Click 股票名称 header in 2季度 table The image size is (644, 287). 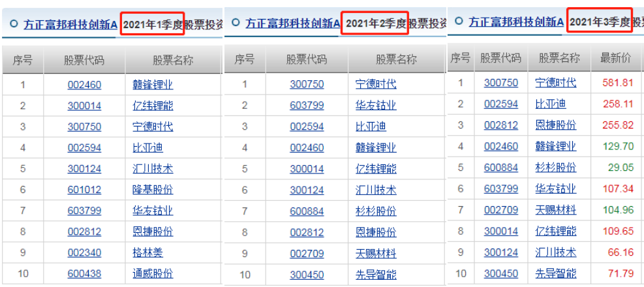tap(396, 59)
